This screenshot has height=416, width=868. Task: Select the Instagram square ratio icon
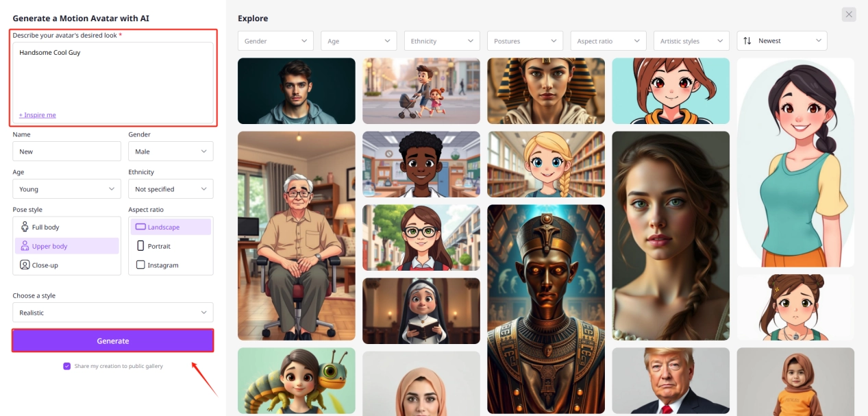point(140,265)
